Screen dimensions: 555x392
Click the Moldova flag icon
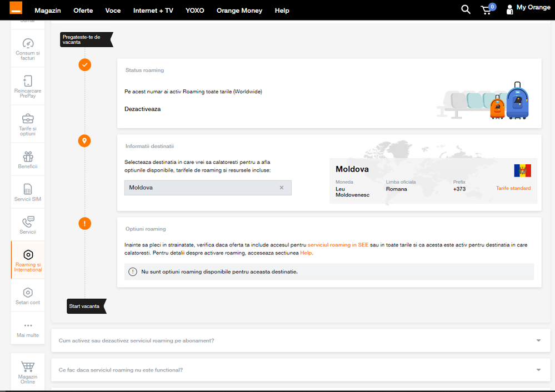[x=522, y=170]
